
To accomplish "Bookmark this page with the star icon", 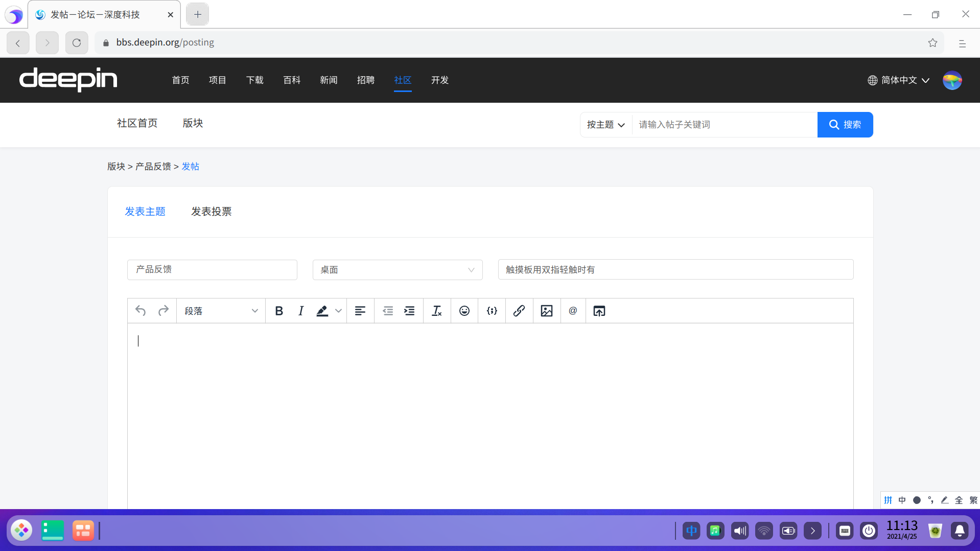I will pos(933,43).
